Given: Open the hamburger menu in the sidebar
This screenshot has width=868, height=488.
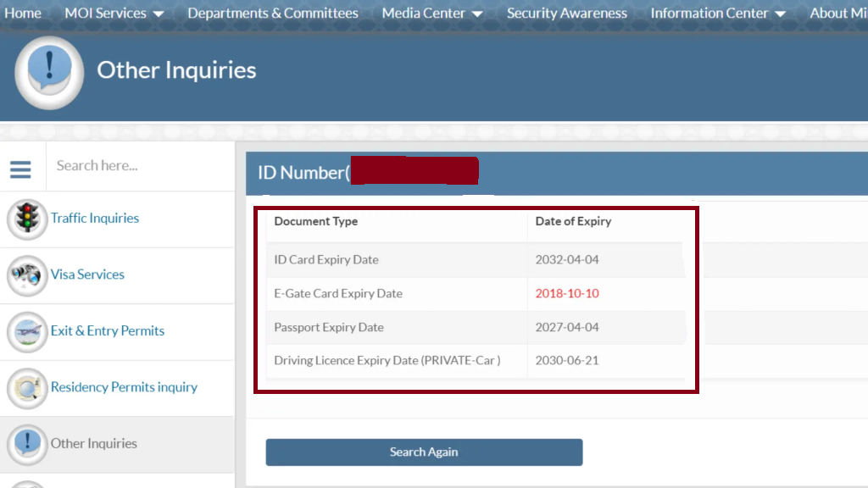Looking at the screenshot, I should (20, 169).
